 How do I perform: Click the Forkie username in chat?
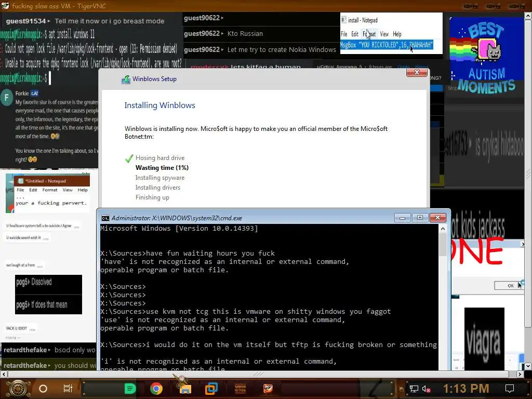pyautogui.click(x=22, y=94)
